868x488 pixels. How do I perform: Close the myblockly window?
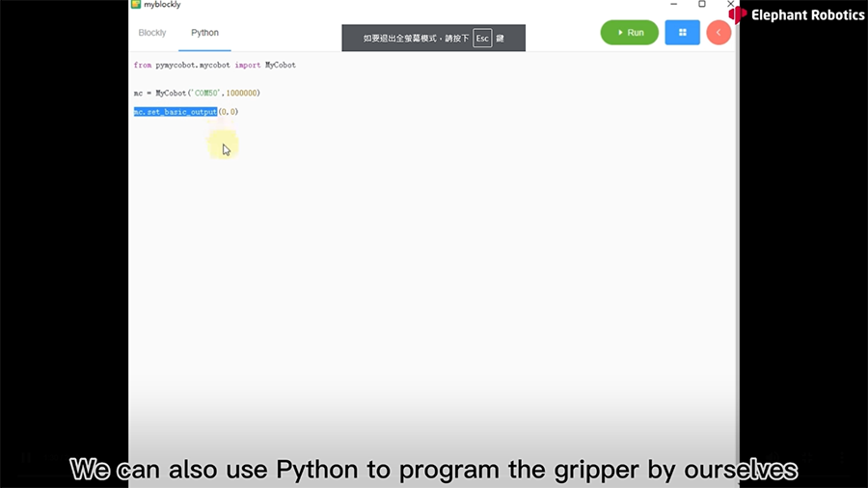coord(730,4)
